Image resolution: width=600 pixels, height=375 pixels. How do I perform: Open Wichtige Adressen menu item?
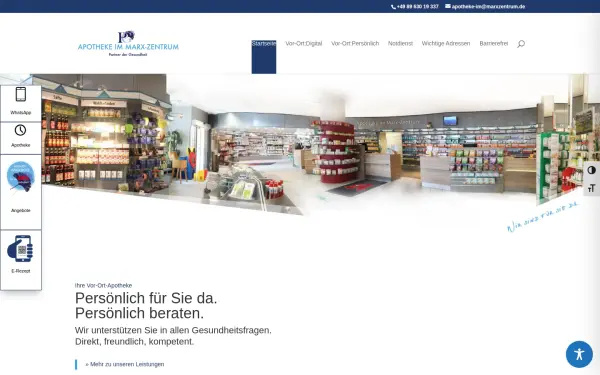click(446, 44)
